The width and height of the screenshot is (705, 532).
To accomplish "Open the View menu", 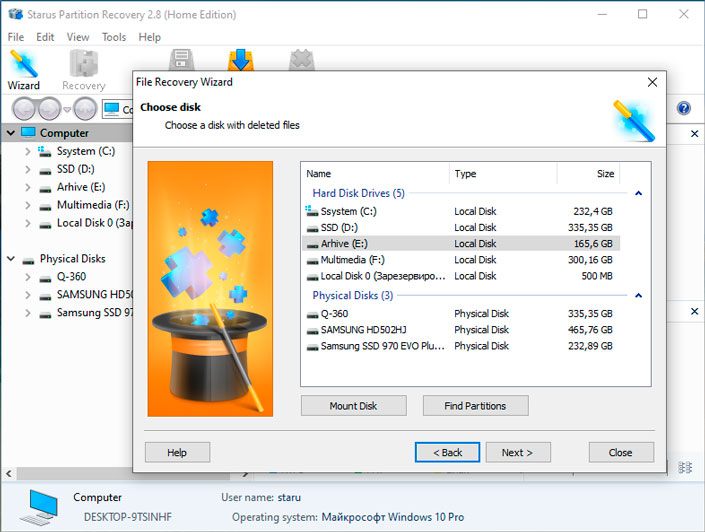I will pyautogui.click(x=78, y=37).
